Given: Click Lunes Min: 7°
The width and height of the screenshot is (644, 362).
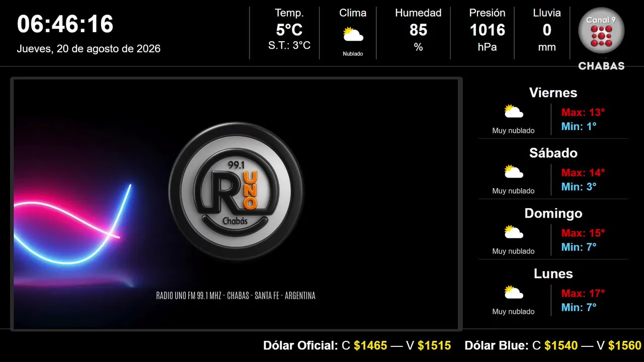Looking at the screenshot, I should 579,307.
